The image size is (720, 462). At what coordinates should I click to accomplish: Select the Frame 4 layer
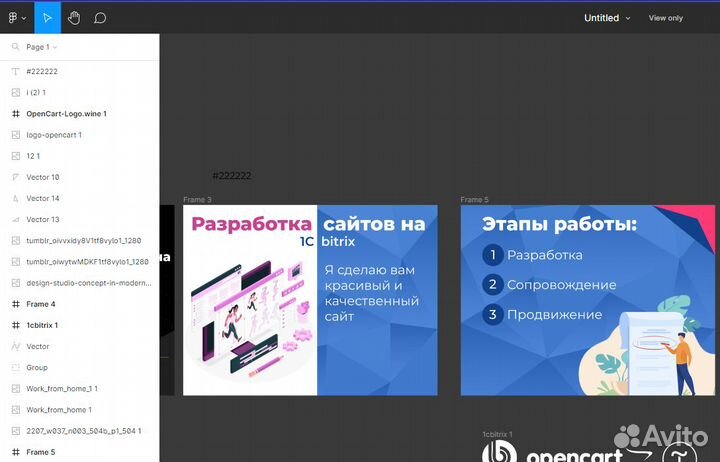(80, 304)
